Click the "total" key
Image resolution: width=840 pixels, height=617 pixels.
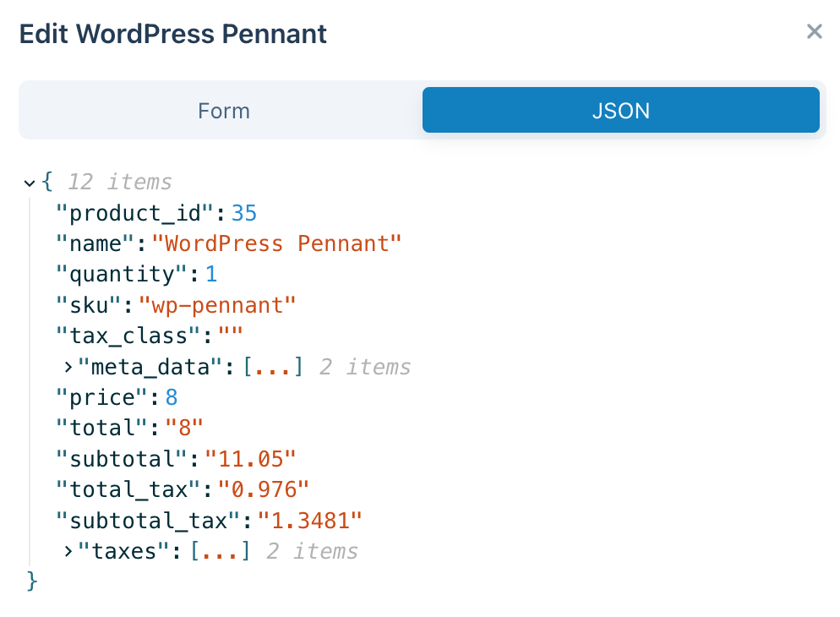101,428
